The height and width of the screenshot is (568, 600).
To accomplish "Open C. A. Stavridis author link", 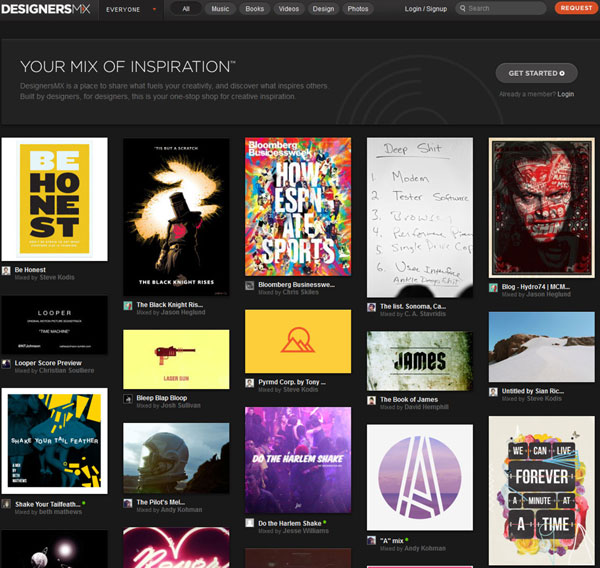I will point(425,314).
